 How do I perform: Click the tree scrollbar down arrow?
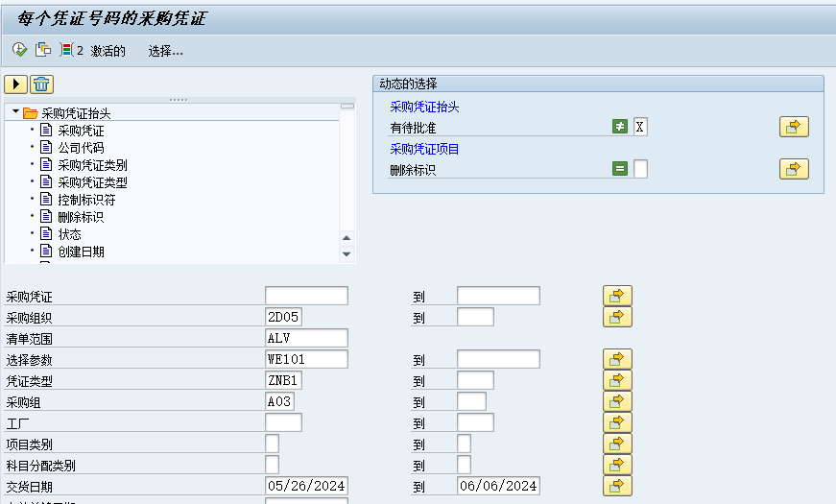tap(346, 253)
